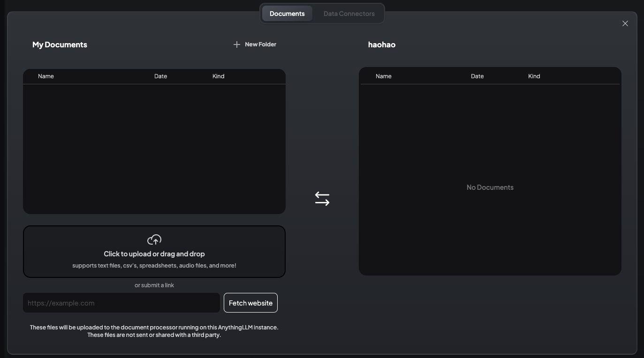Screen dimensions: 644x358
Task: Click the cloud upload icon
Action: tap(154, 240)
